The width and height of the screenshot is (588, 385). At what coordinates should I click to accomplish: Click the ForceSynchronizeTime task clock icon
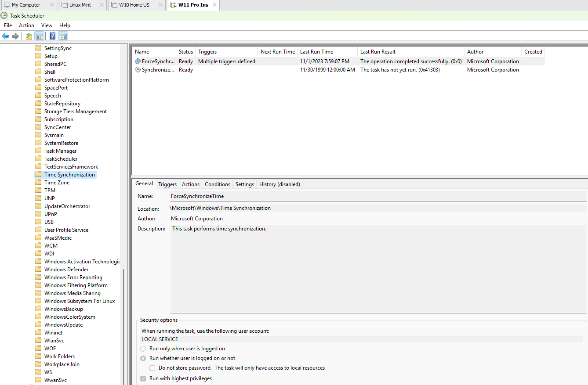click(x=138, y=61)
